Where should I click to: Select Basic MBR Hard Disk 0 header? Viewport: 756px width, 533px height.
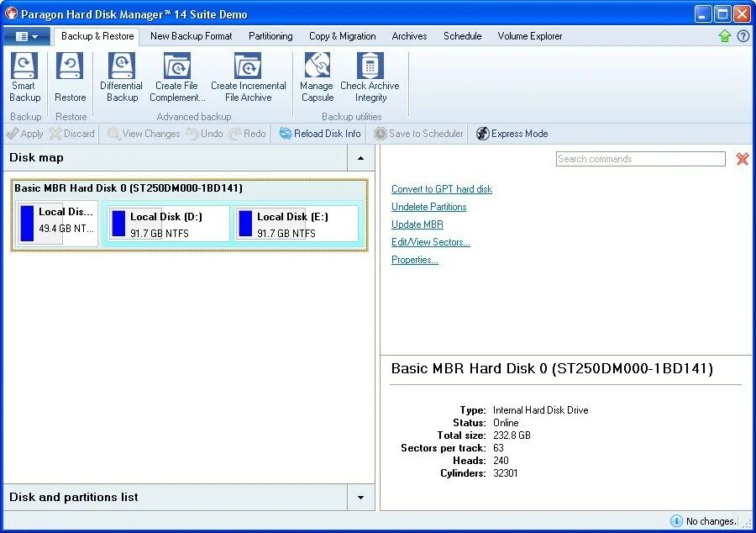[x=129, y=187]
